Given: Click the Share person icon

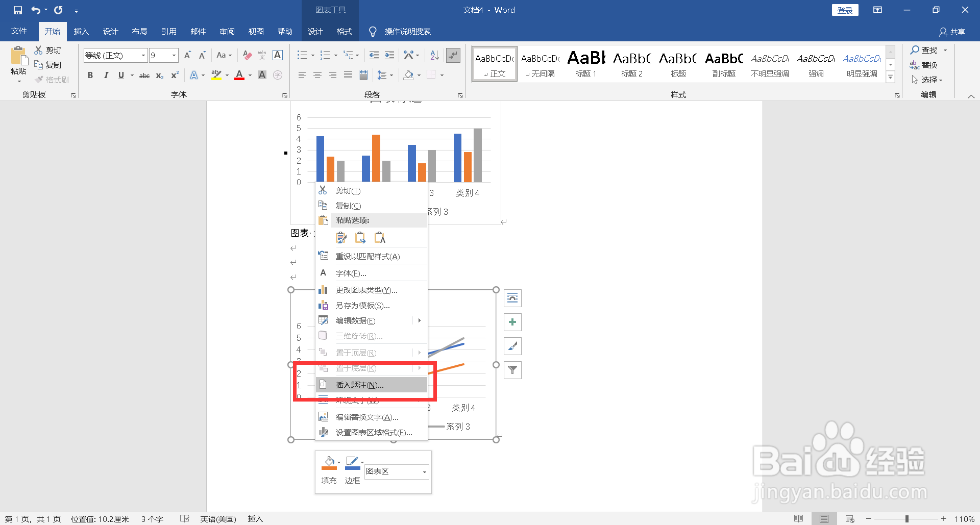Looking at the screenshot, I should [943, 32].
